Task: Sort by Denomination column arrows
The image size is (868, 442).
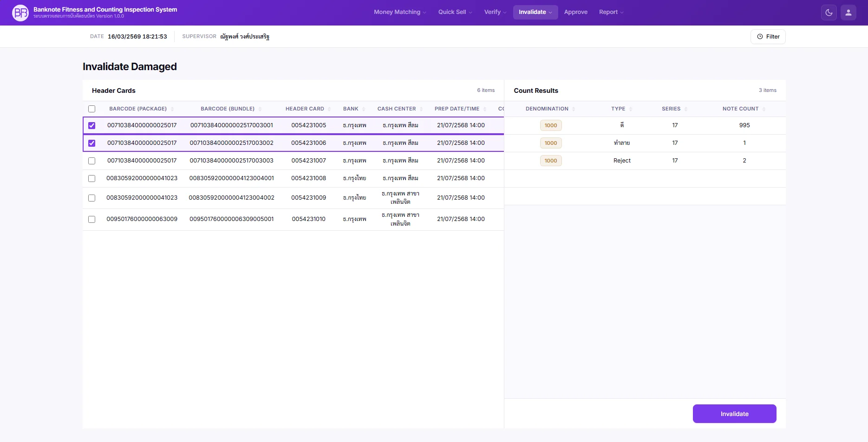Action: tap(574, 109)
